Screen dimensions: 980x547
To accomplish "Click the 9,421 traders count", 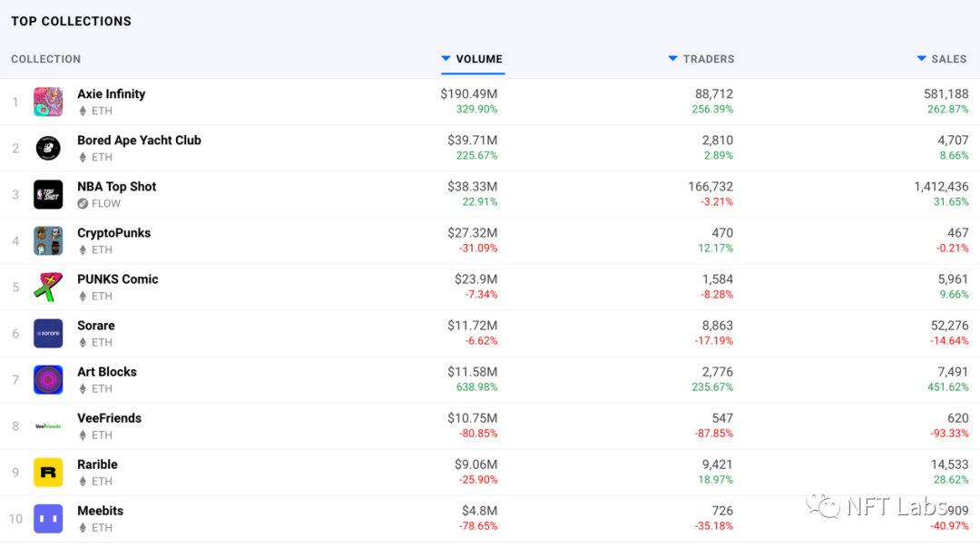I will click(718, 464).
